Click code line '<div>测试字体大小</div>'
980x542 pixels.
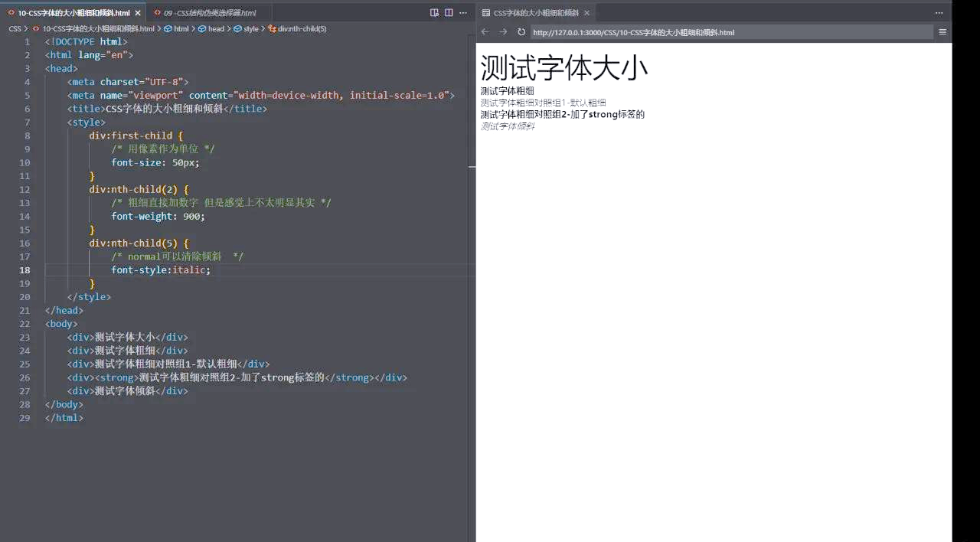tap(127, 337)
